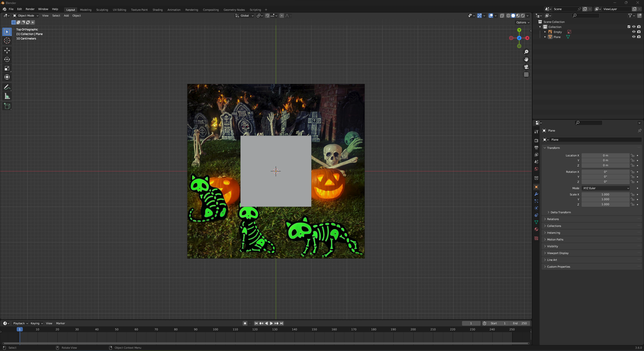The image size is (644, 351).
Task: Disable Plane object in renders
Action: [639, 37]
